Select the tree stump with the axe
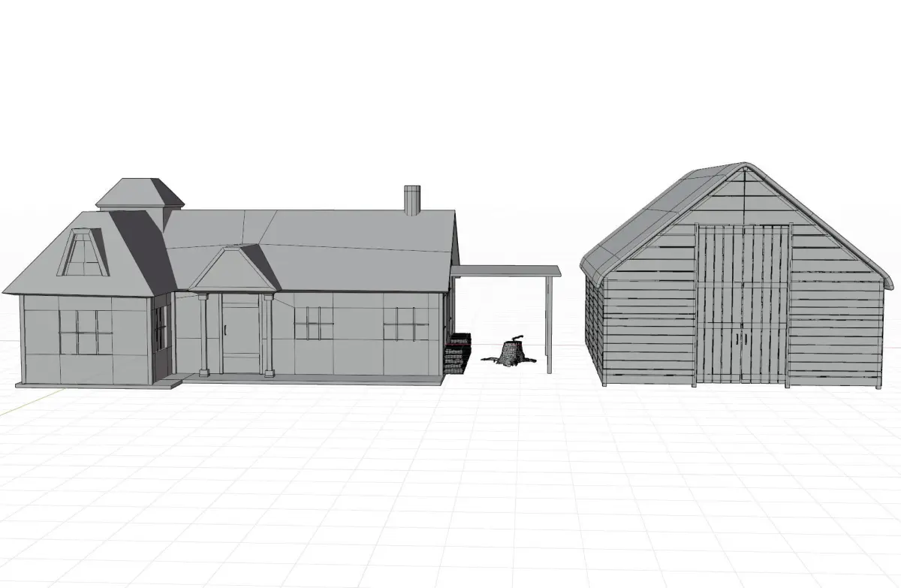The width and height of the screenshot is (901, 588). (510, 351)
